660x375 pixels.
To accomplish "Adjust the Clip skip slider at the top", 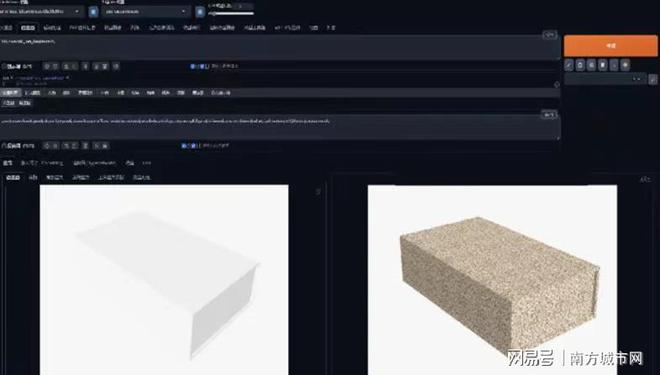I will pyautogui.click(x=231, y=13).
